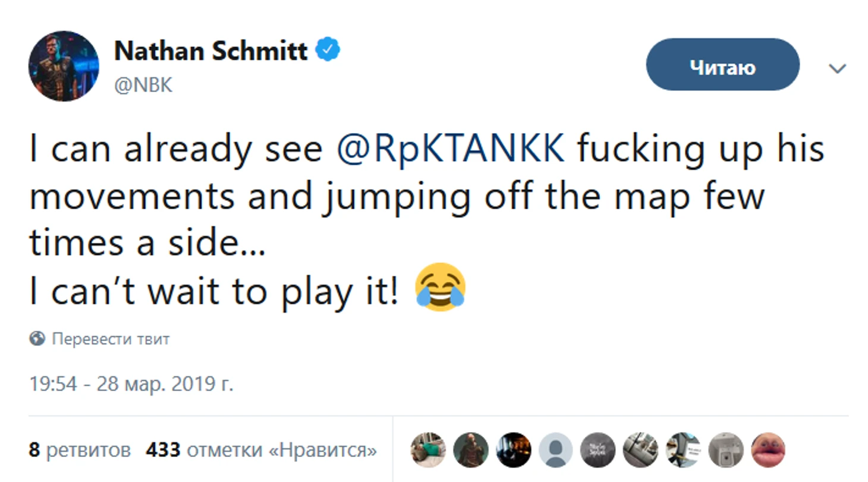Open the default silhouette liker avatar
Screen dimensions: 868x482
point(556,449)
